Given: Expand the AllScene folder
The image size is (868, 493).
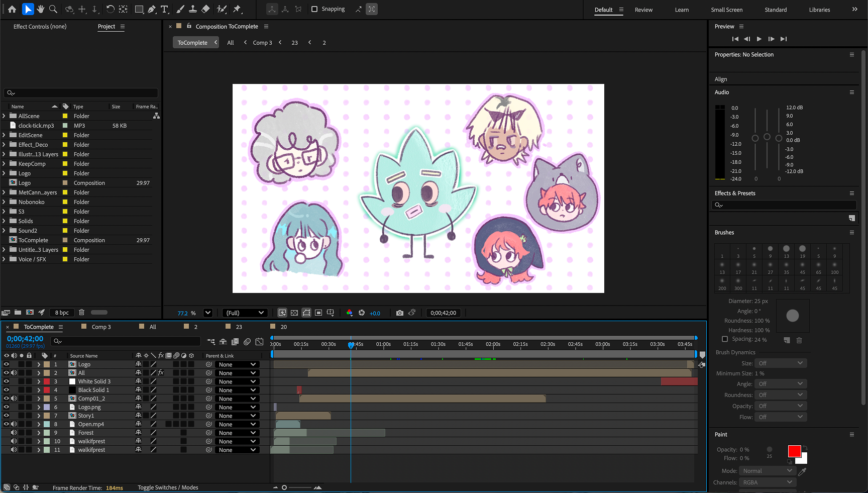Looking at the screenshot, I should point(4,116).
